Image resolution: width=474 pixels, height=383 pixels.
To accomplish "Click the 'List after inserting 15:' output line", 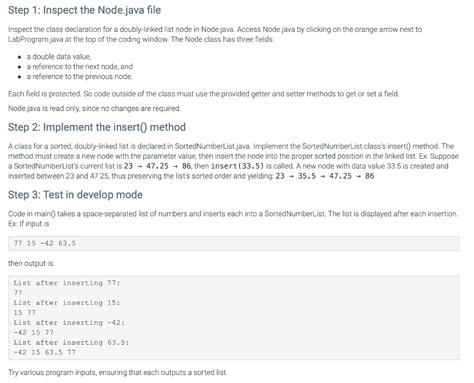I will (67, 303).
